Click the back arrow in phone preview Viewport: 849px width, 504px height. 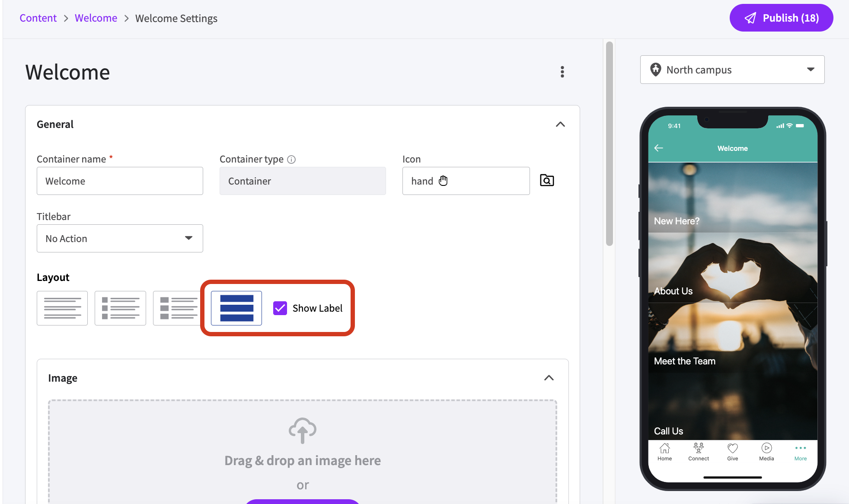pos(659,148)
